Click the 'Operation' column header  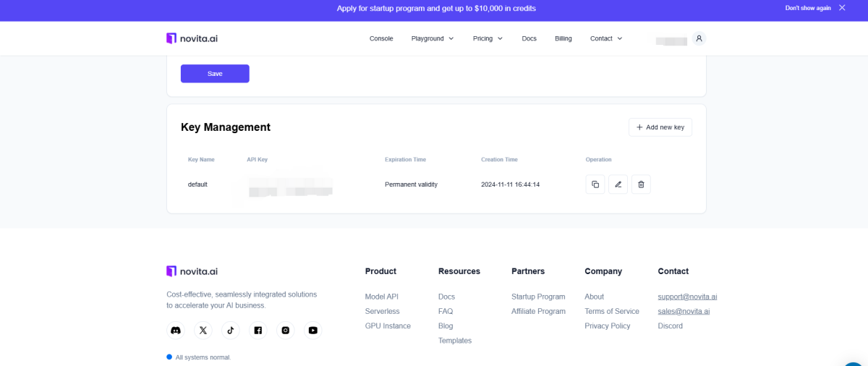[599, 159]
